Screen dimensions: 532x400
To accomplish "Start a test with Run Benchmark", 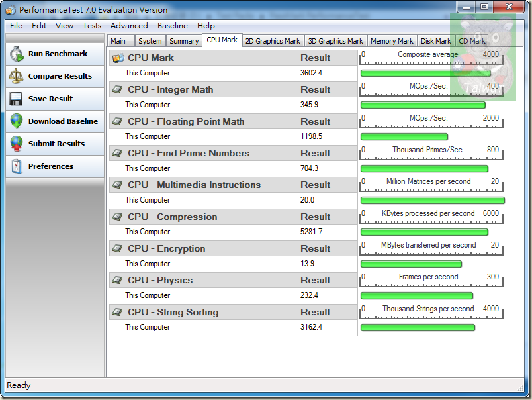I will click(55, 54).
